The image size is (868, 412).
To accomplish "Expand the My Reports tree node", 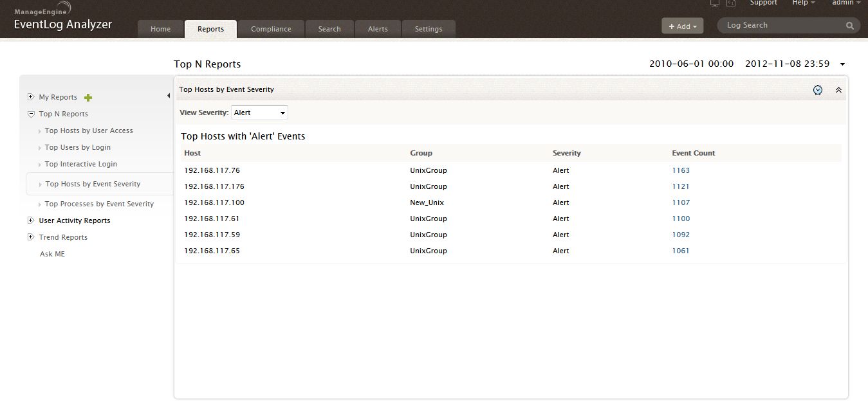I will pyautogui.click(x=30, y=97).
